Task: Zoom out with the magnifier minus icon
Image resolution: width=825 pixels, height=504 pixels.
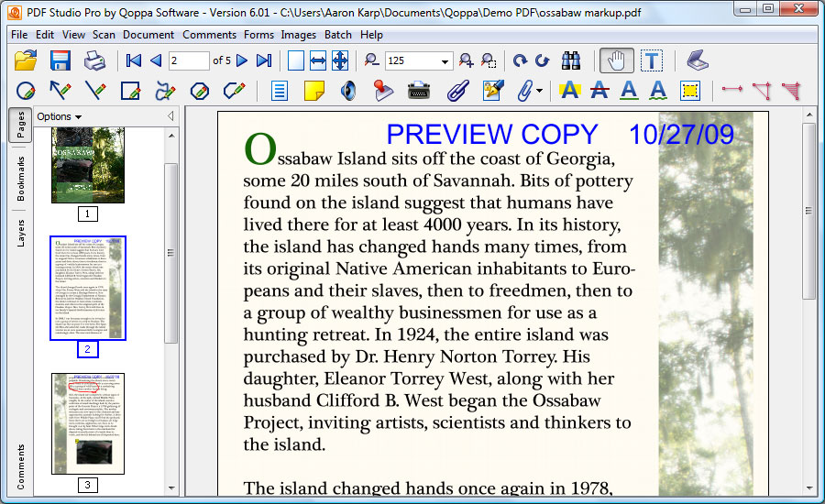Action: click(372, 60)
